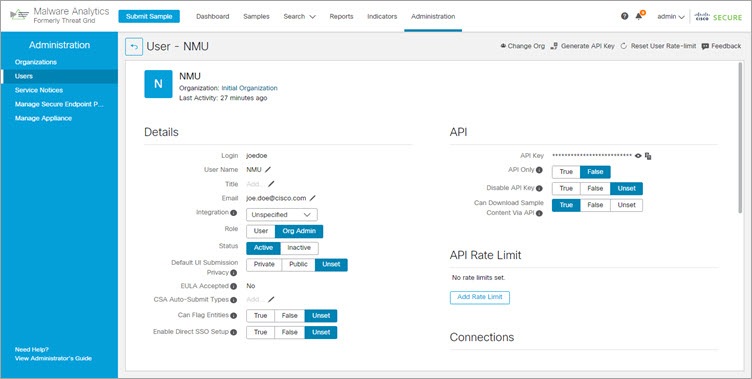The image size is (752, 379).
Task: Click the Add Rate Limit button
Action: coord(480,297)
